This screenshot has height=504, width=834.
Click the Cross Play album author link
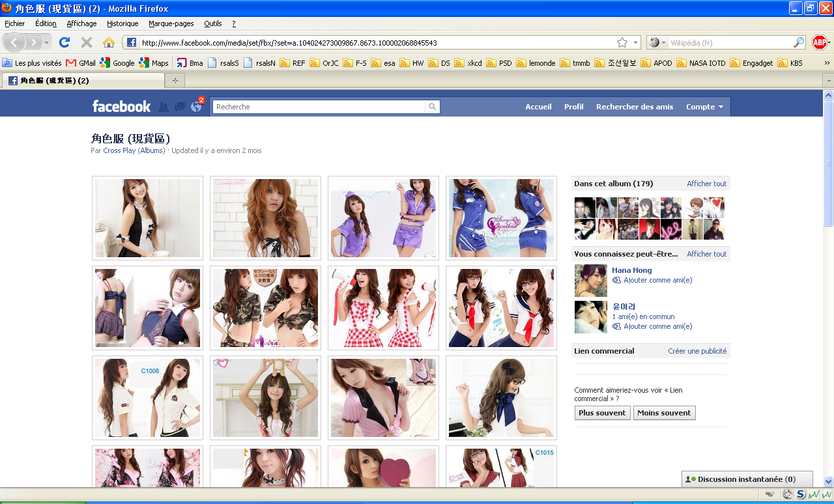click(119, 150)
